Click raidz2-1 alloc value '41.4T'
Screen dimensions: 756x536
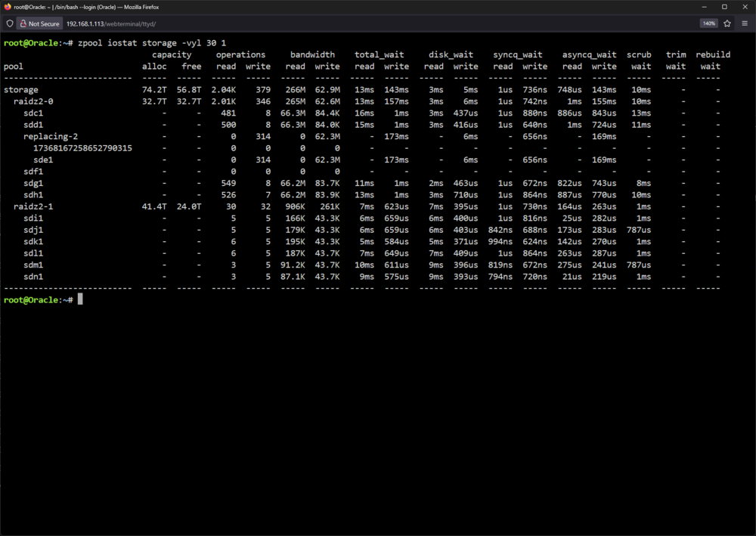click(x=154, y=206)
